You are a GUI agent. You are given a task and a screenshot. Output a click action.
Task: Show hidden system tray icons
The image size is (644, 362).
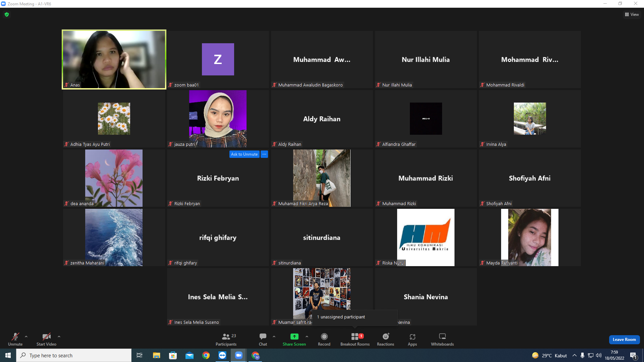pos(575,355)
